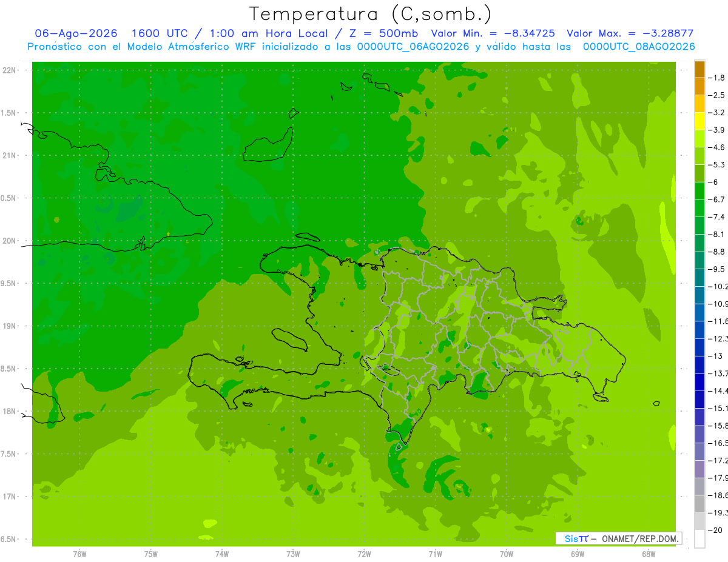Click the '-9.5' legend value

pyautogui.click(x=716, y=269)
